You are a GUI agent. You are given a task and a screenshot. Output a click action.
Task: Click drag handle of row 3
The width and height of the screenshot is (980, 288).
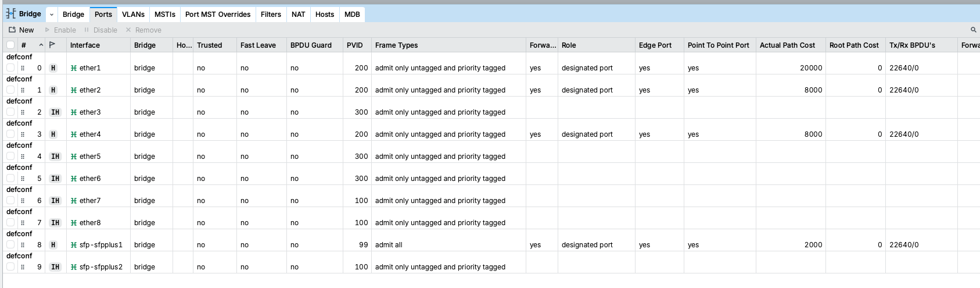(x=23, y=134)
